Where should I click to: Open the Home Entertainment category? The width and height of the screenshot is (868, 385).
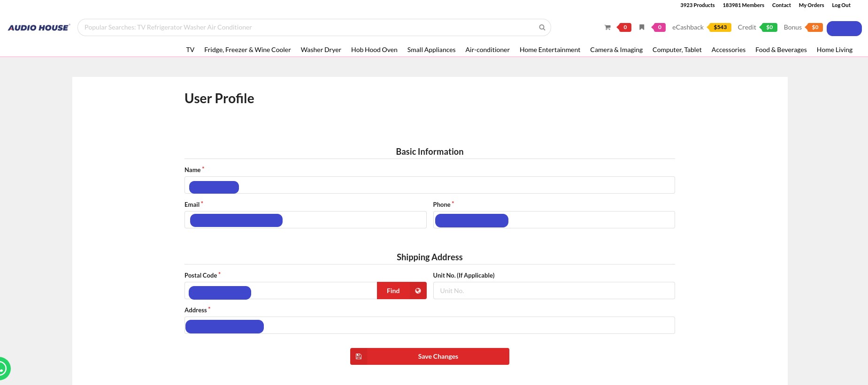click(550, 50)
